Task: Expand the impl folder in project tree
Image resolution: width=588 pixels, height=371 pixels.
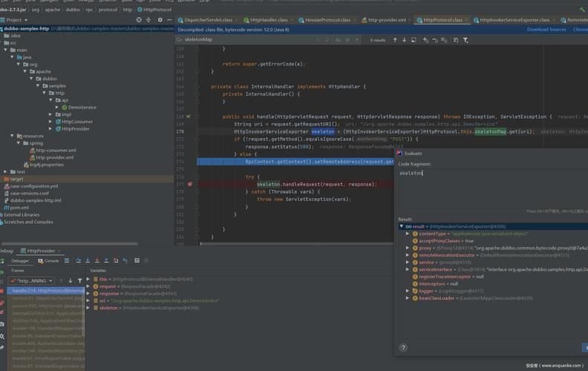Action: [50, 114]
